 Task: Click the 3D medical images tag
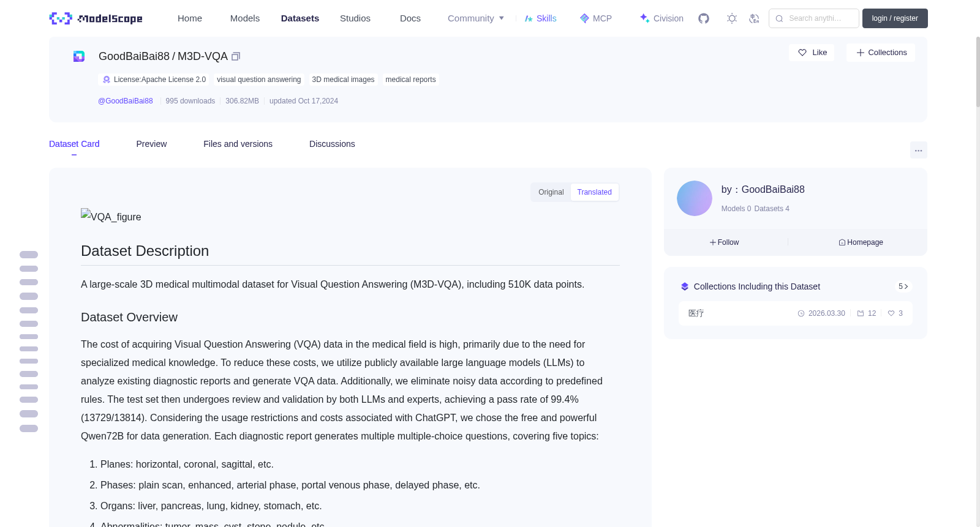pos(343,80)
